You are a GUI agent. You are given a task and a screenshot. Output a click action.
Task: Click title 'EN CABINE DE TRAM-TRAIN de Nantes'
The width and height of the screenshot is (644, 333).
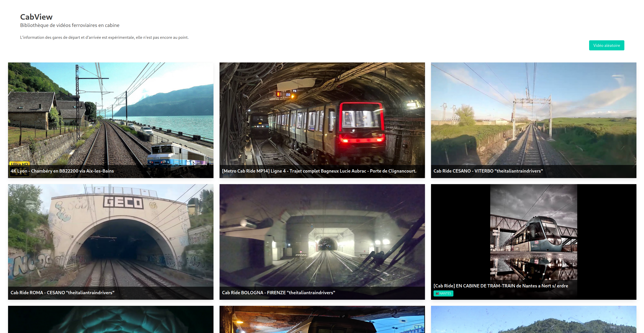(x=500, y=286)
